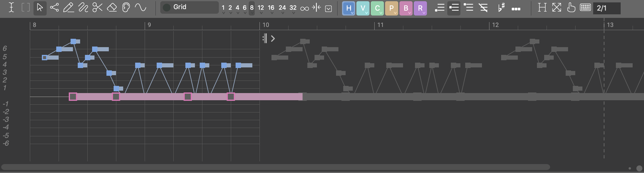
Task: Open the keyboard input icon
Action: (585, 8)
